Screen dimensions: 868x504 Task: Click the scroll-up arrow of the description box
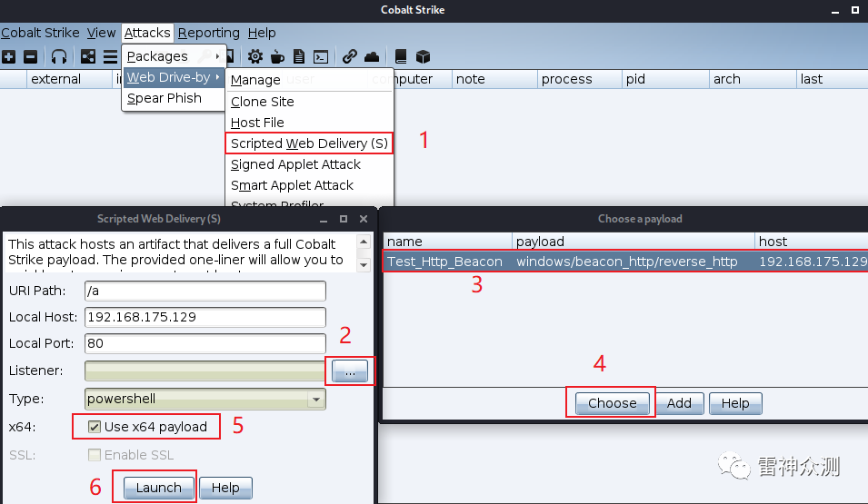pos(364,242)
